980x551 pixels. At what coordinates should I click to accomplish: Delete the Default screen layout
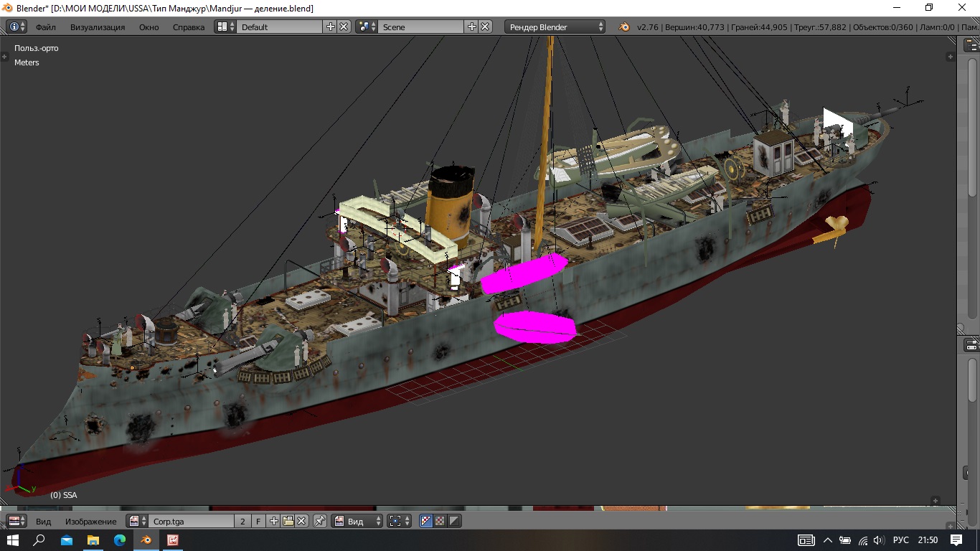point(344,27)
